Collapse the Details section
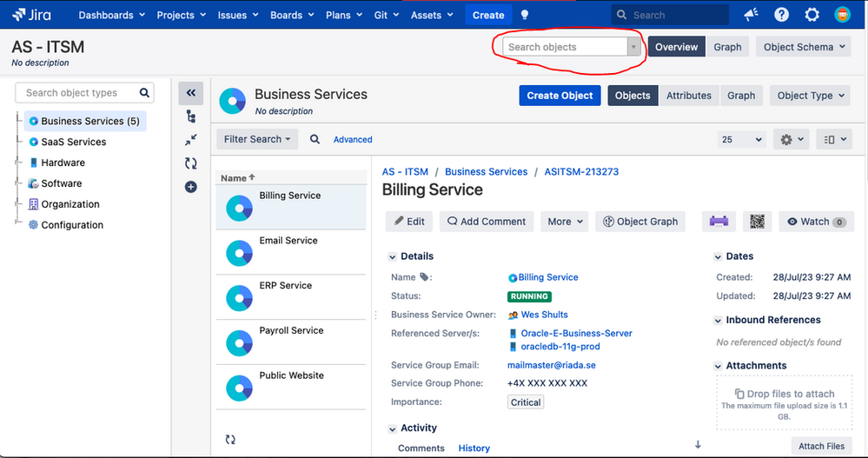Image resolution: width=868 pixels, height=458 pixels. tap(393, 257)
